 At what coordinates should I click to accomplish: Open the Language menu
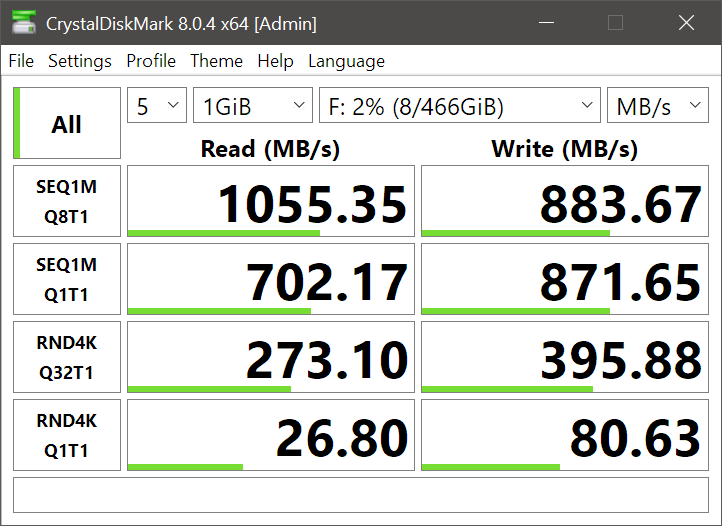346,61
